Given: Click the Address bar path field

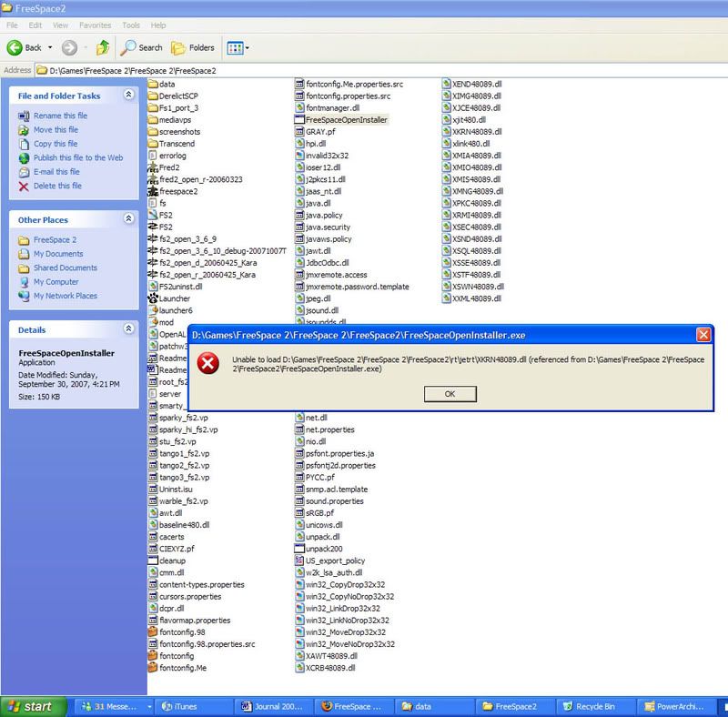Looking at the screenshot, I should 380,71.
